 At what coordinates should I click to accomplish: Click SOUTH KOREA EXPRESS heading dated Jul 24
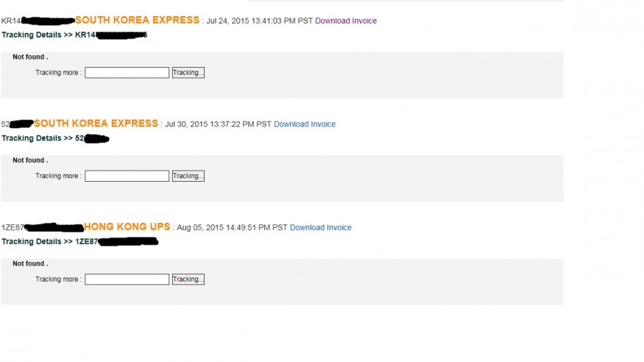[137, 21]
